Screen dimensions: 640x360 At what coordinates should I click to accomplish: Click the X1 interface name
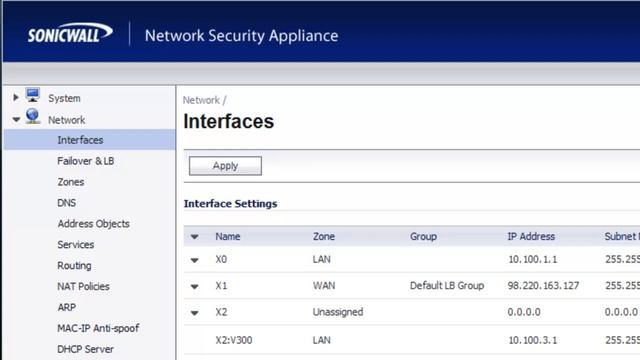221,286
